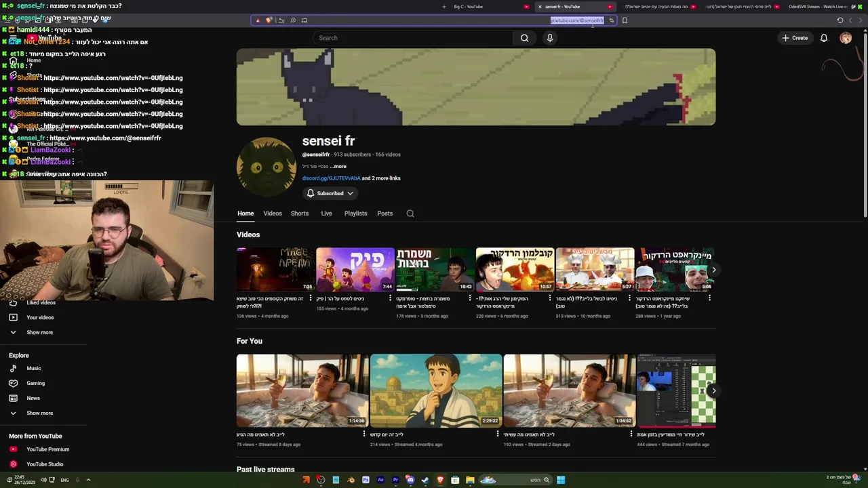Switch to Big C - YouTube browser tab
Image resolution: width=868 pixels, height=488 pixels.
pyautogui.click(x=492, y=7)
